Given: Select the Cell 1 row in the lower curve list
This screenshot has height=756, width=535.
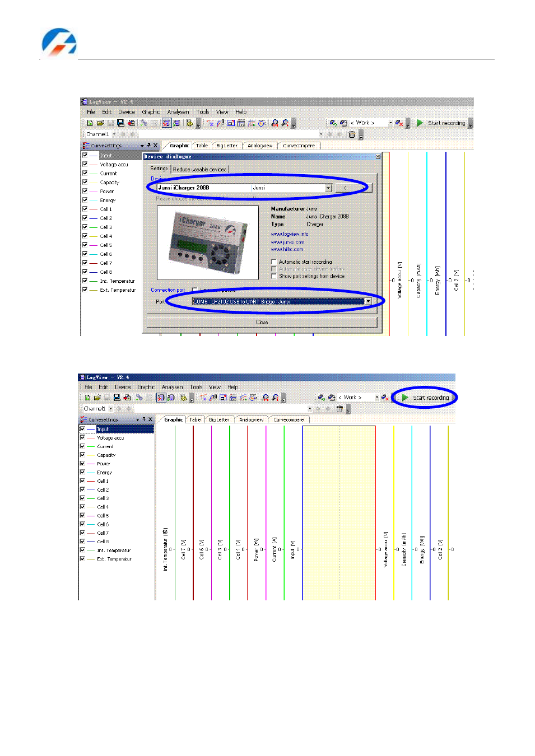Looking at the screenshot, I should tap(103, 481).
